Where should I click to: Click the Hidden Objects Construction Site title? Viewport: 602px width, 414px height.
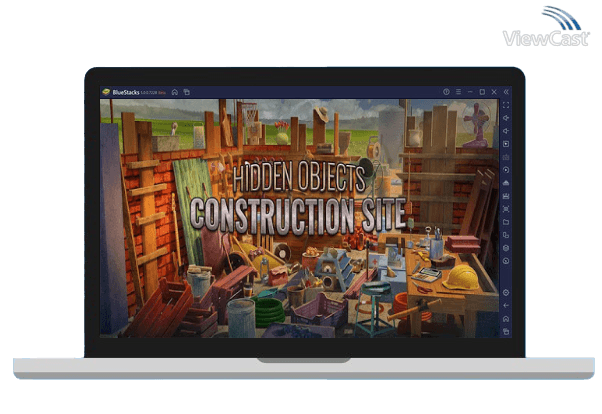pyautogui.click(x=298, y=198)
